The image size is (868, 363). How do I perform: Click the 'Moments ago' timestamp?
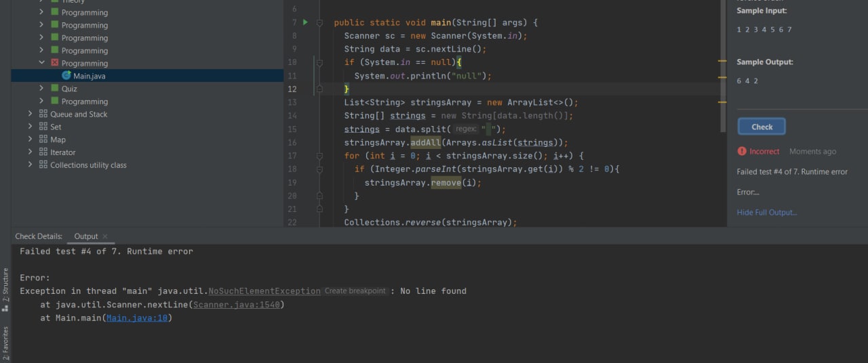812,151
